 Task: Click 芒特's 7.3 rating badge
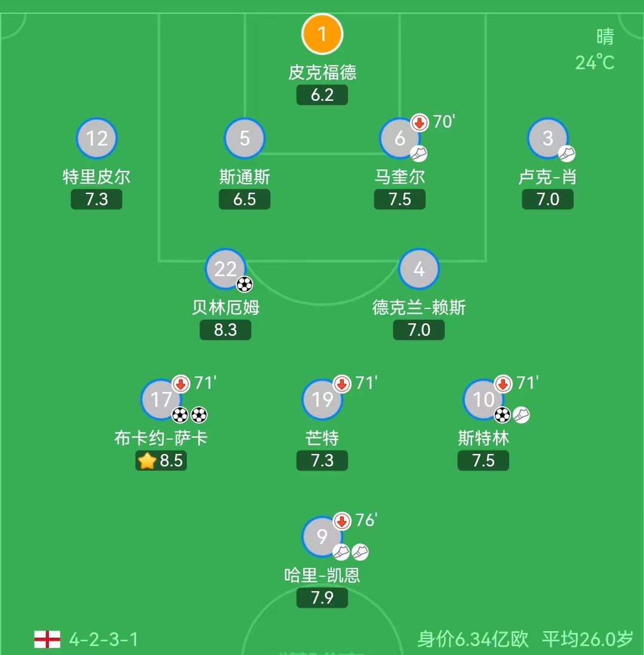pos(322,461)
